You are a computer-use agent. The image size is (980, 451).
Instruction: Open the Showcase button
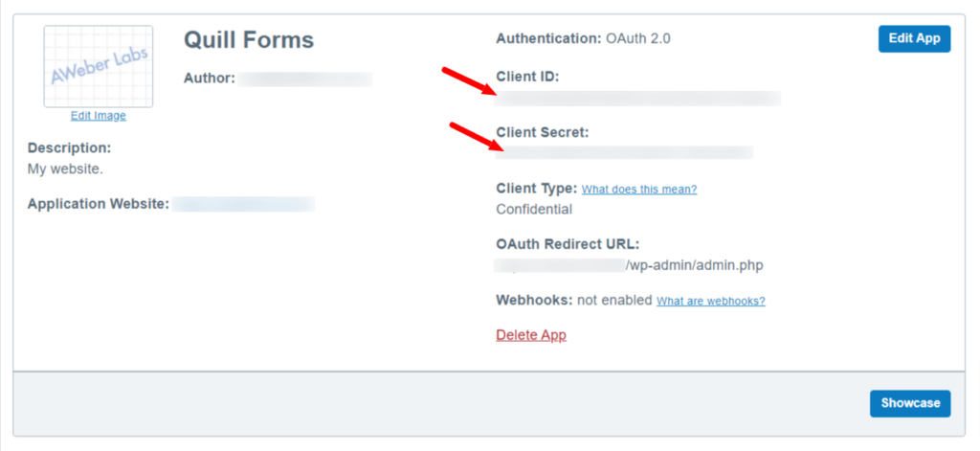(x=910, y=403)
